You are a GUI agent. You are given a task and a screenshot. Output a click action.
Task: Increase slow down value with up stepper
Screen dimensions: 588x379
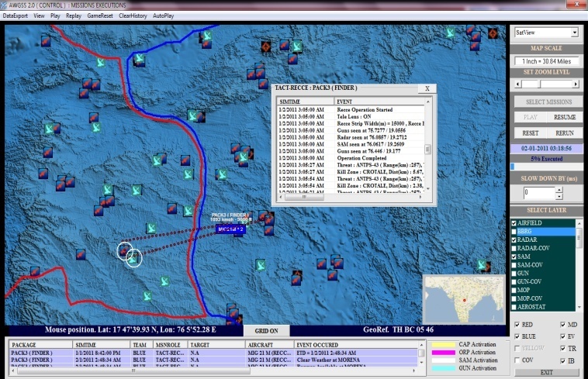tap(559, 190)
